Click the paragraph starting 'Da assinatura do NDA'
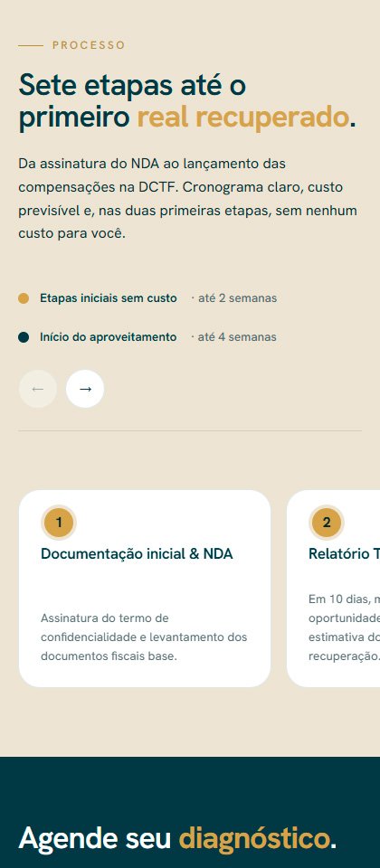This screenshot has height=868, width=380. pyautogui.click(x=189, y=199)
